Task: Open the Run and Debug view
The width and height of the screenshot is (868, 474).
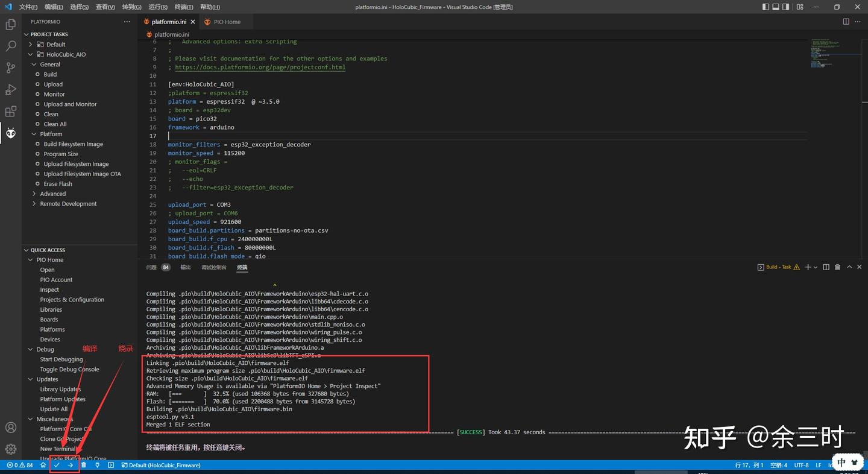Action: click(x=10, y=89)
